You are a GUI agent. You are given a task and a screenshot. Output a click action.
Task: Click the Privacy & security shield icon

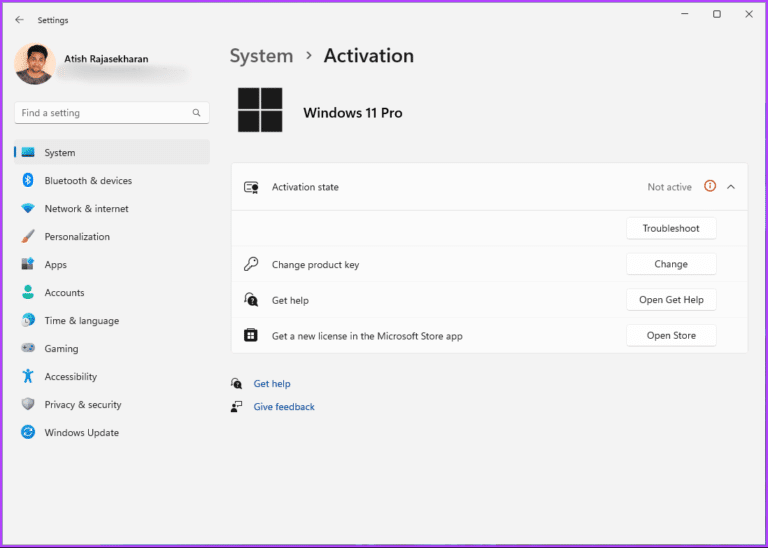[x=27, y=405]
